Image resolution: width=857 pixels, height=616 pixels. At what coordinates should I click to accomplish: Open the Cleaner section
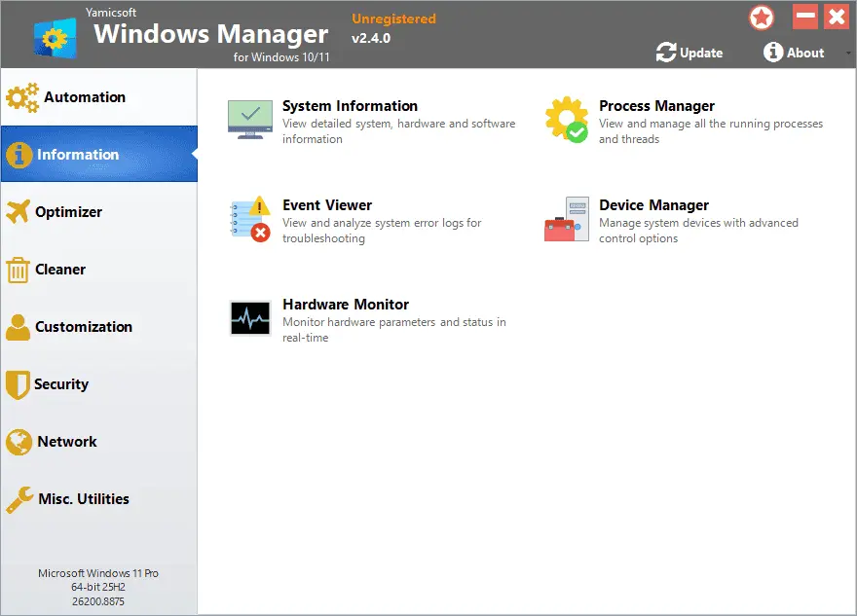pyautogui.click(x=99, y=270)
